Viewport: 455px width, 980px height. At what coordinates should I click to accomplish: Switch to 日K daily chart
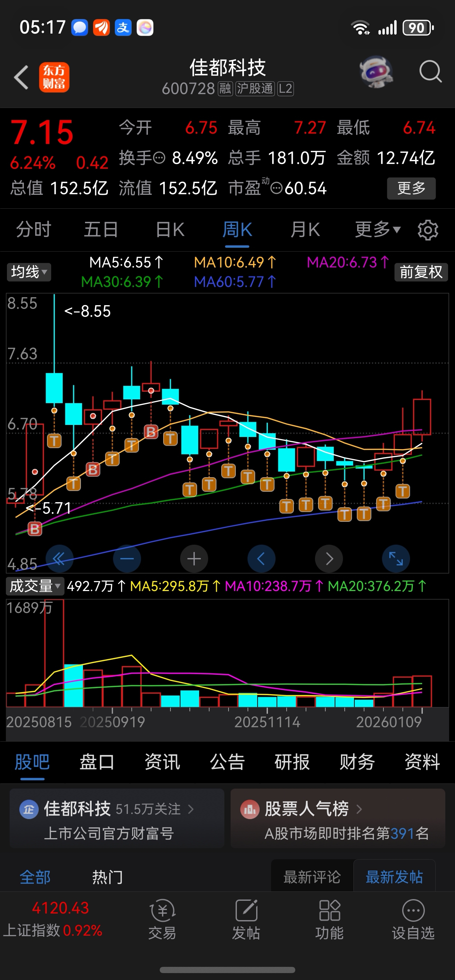pos(170,229)
